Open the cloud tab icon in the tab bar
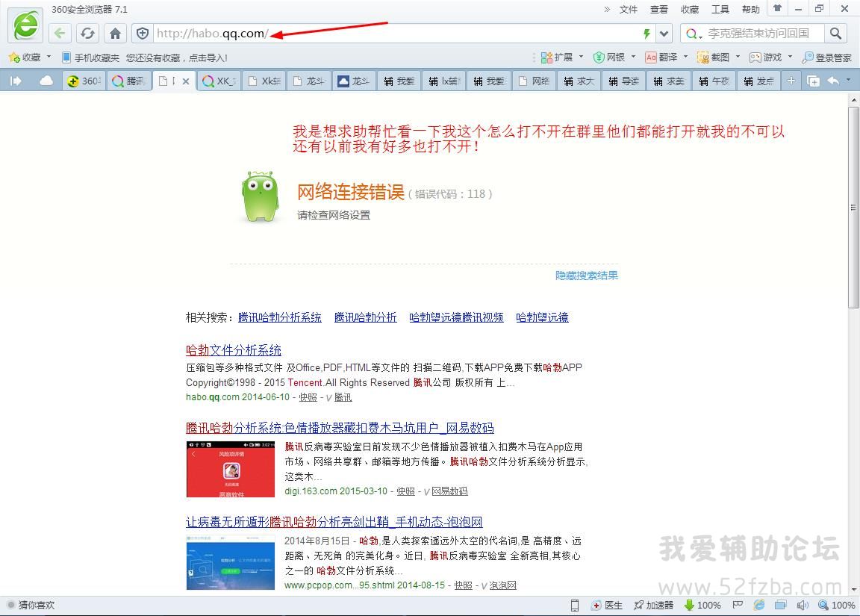 (46, 81)
